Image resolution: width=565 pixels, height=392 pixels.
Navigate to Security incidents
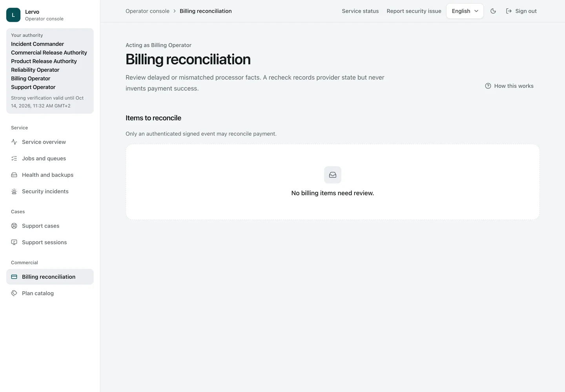(x=50, y=191)
